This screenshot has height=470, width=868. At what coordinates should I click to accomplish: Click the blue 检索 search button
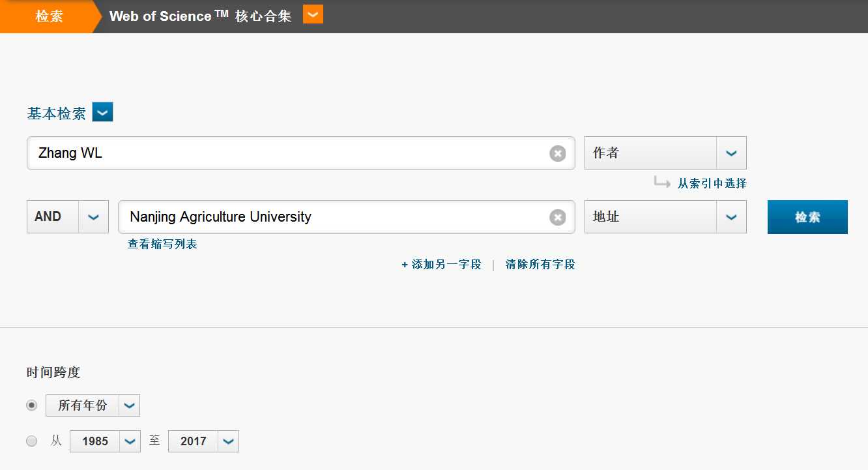point(807,217)
